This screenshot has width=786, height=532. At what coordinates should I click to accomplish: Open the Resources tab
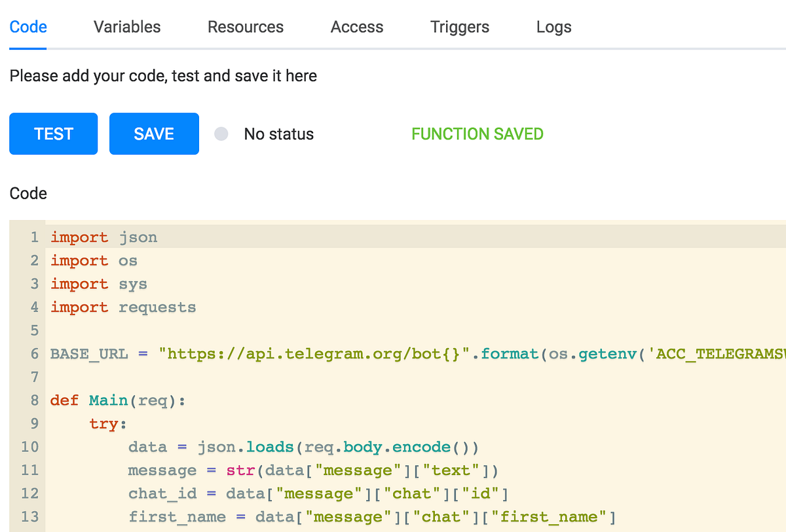[245, 27]
